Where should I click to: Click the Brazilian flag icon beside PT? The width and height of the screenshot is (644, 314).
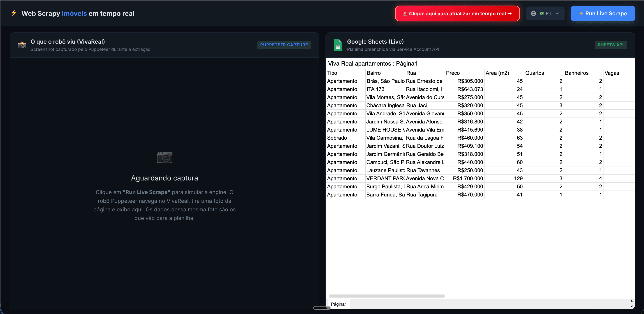point(542,13)
